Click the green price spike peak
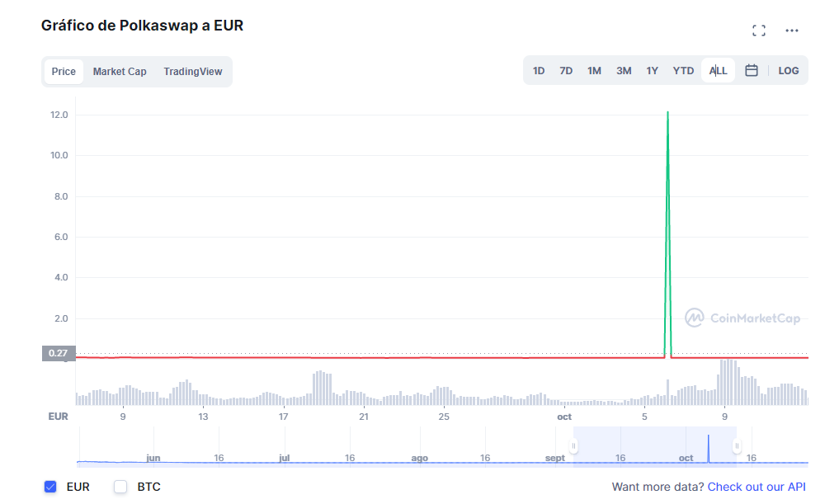Screen dimensions: 825x504 click(667, 113)
